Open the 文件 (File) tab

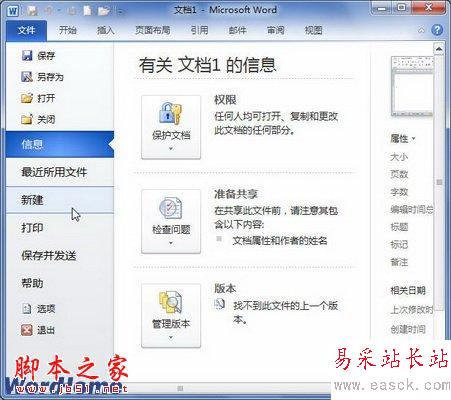pyautogui.click(x=26, y=30)
